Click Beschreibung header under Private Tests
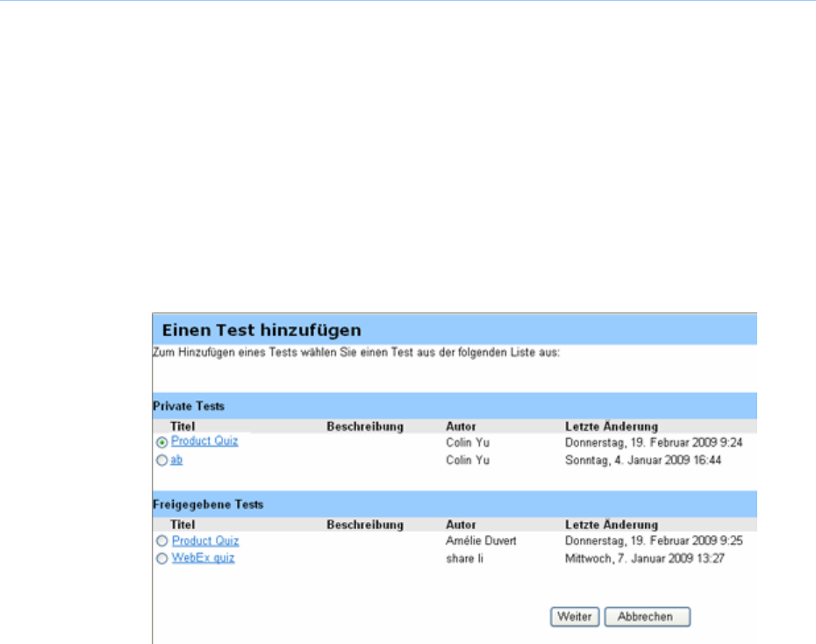This screenshot has height=644, width=816. point(365,426)
